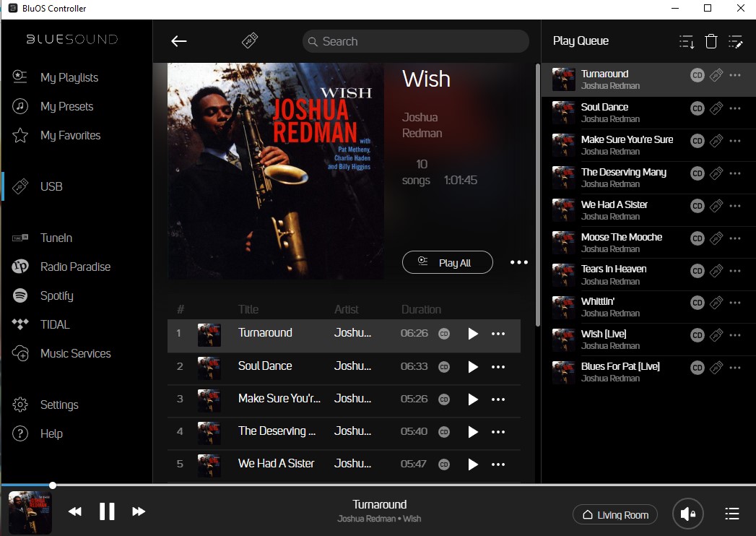The width and height of the screenshot is (756, 536).
Task: Open options for Blues For Pat [Live] queue item
Action: (735, 368)
